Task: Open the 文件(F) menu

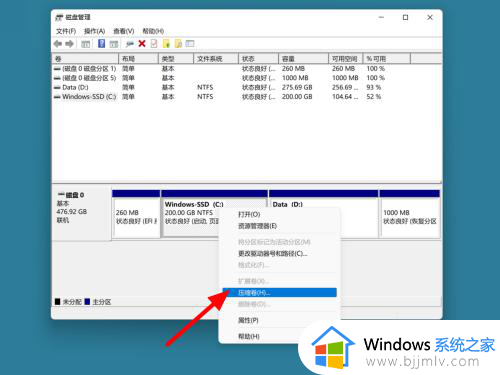Action: click(x=66, y=31)
